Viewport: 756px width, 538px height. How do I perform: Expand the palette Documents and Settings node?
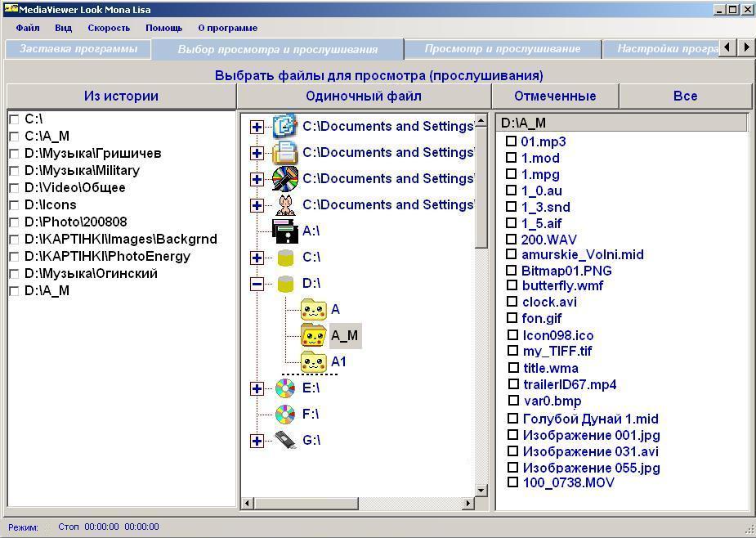coord(257,179)
